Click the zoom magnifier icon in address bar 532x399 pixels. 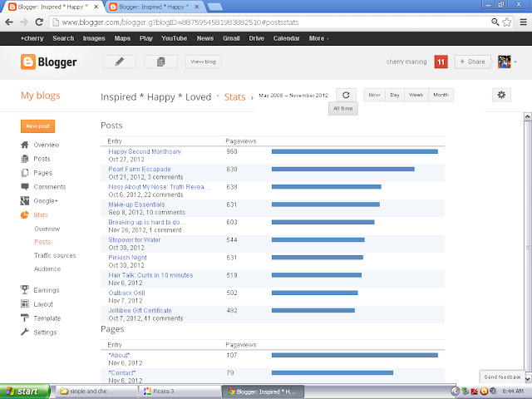(x=495, y=22)
